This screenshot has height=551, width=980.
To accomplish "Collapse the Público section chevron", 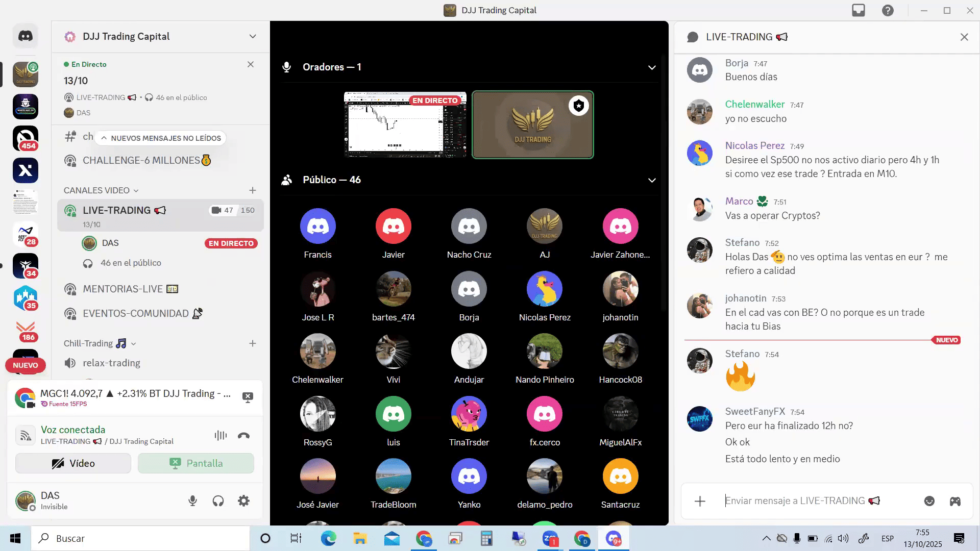I will point(652,180).
